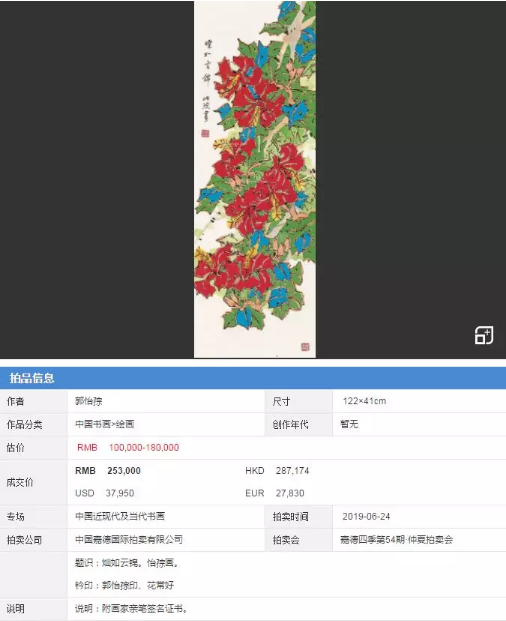Image resolution: width=506 pixels, height=621 pixels.
Task: Click category 中国书画>绘画
Action: tap(105, 424)
